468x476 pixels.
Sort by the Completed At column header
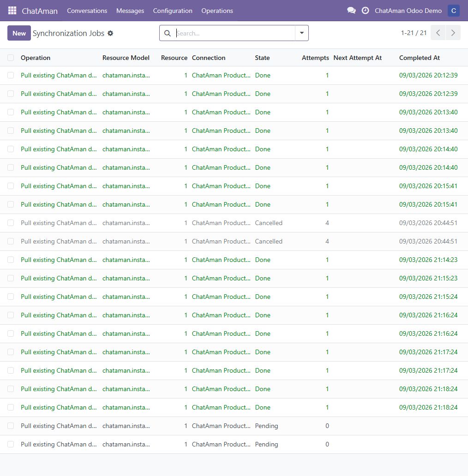[x=420, y=58]
